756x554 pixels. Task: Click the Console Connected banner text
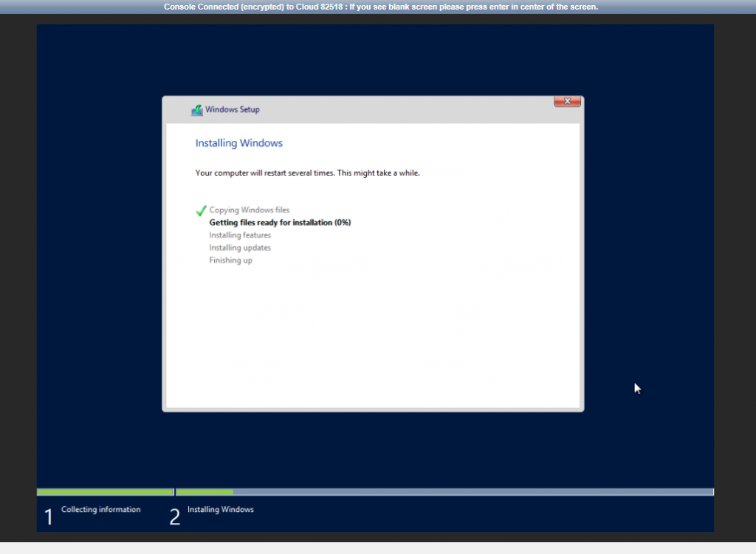point(381,7)
